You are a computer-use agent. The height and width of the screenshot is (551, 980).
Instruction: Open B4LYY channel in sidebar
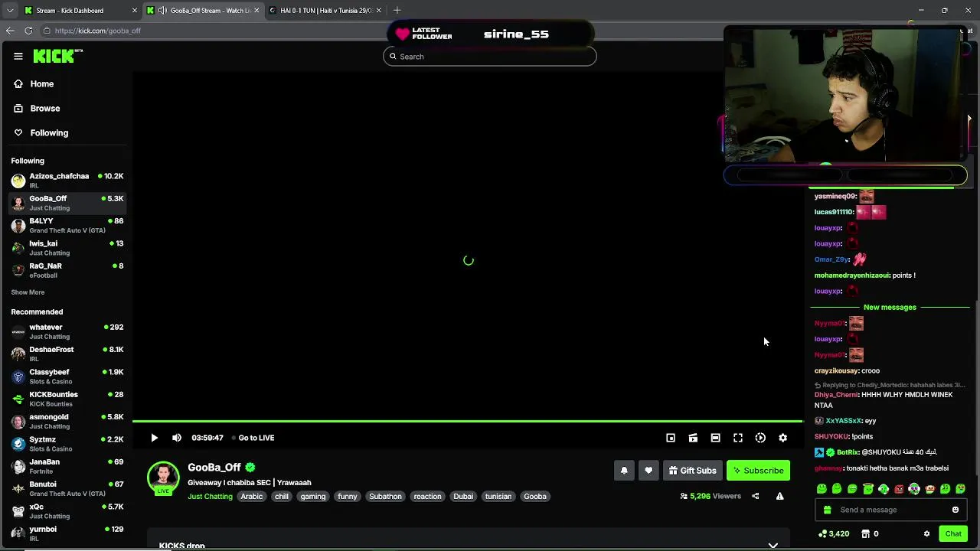click(67, 226)
